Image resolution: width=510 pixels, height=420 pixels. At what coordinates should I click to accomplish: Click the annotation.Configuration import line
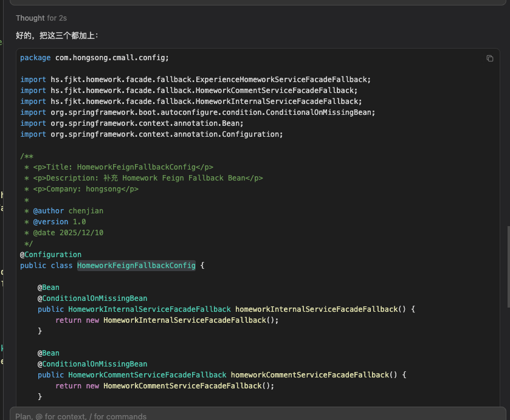click(x=151, y=134)
